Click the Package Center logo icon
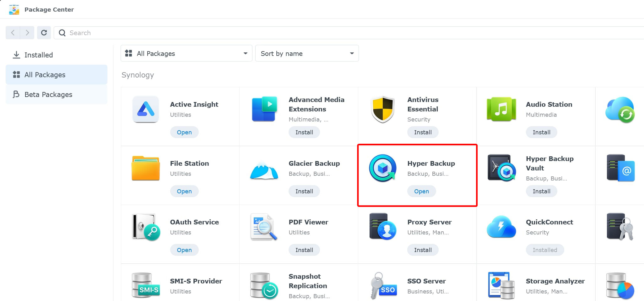644x301 pixels. (14, 9)
